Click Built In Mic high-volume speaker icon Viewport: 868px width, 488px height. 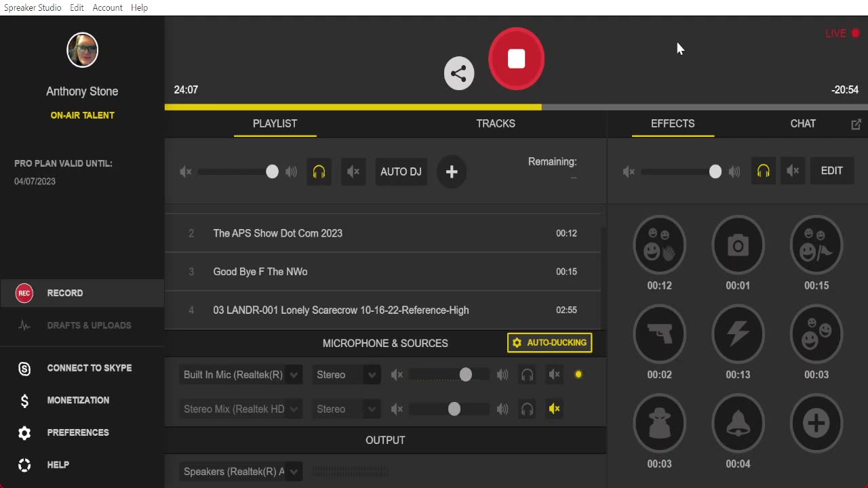pyautogui.click(x=502, y=375)
